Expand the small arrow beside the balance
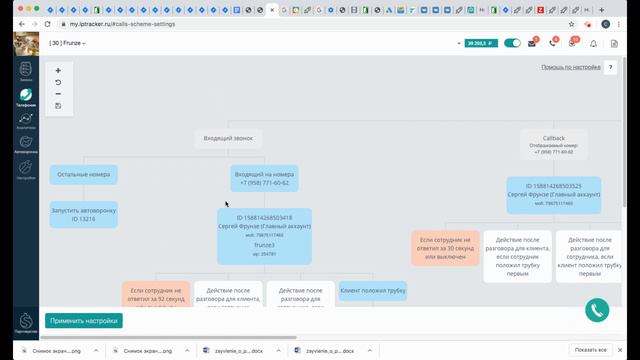Image resolution: width=640 pixels, height=360 pixels. click(459, 43)
